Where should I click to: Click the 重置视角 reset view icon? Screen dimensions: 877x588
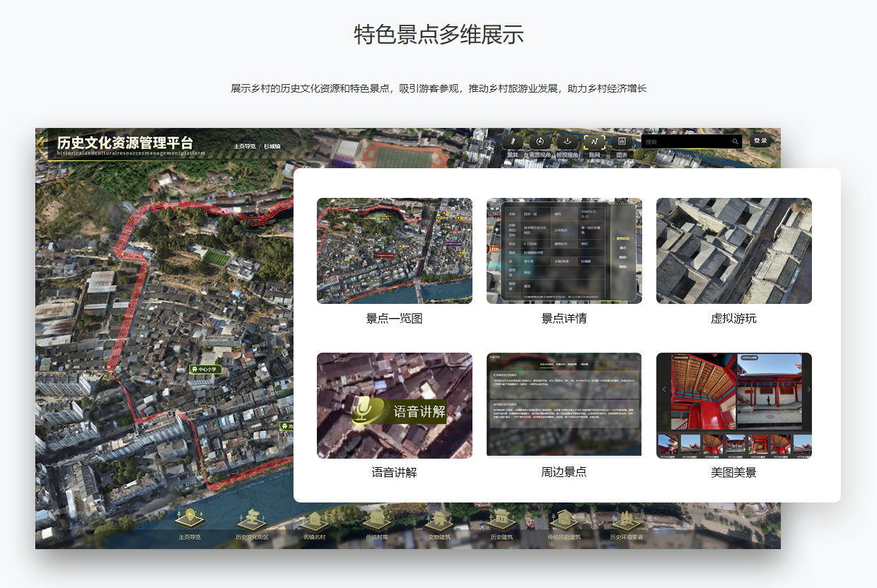tap(540, 141)
